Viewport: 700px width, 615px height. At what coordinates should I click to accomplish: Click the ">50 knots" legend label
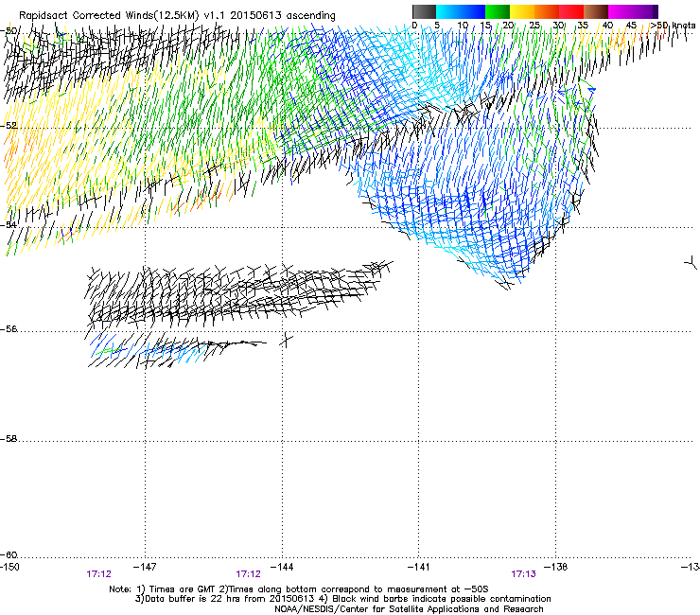673,26
